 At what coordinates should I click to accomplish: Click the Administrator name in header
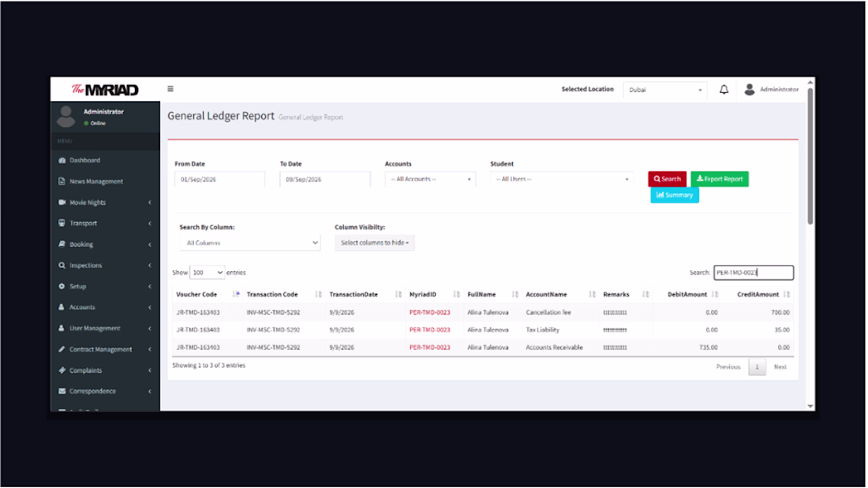click(779, 89)
